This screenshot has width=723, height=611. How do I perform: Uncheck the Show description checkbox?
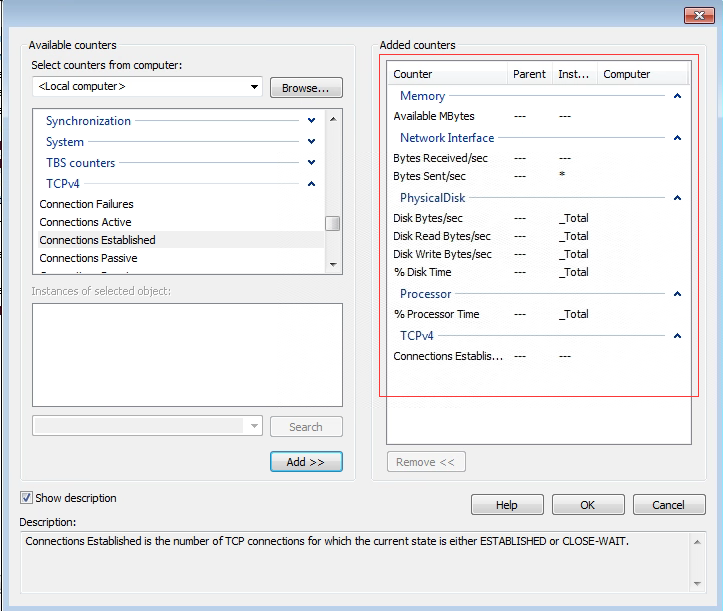pos(26,498)
